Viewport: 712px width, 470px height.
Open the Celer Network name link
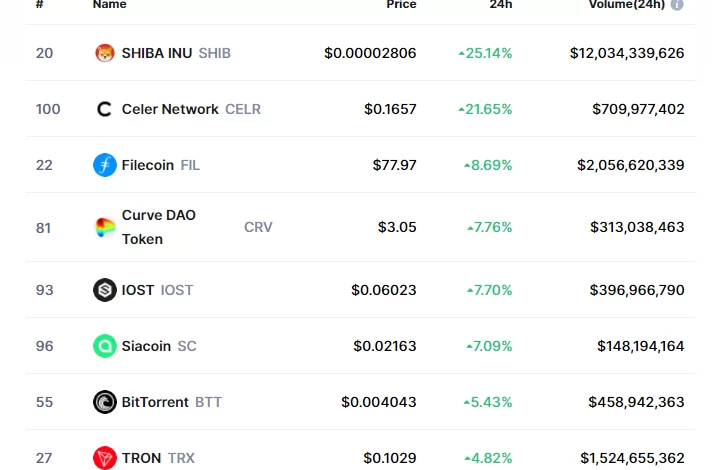pyautogui.click(x=170, y=109)
